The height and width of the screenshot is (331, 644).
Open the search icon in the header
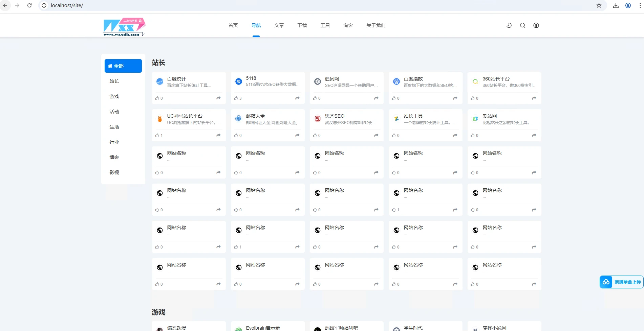pos(522,25)
